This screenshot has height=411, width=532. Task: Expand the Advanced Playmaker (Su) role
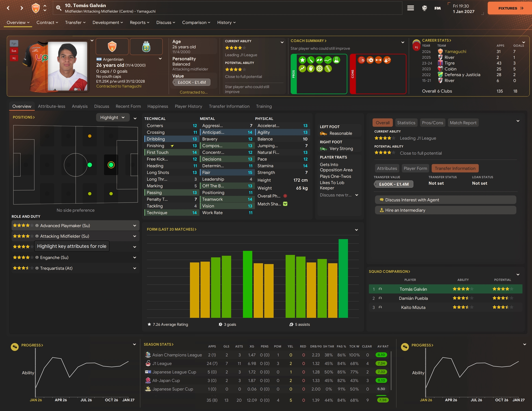(x=134, y=225)
